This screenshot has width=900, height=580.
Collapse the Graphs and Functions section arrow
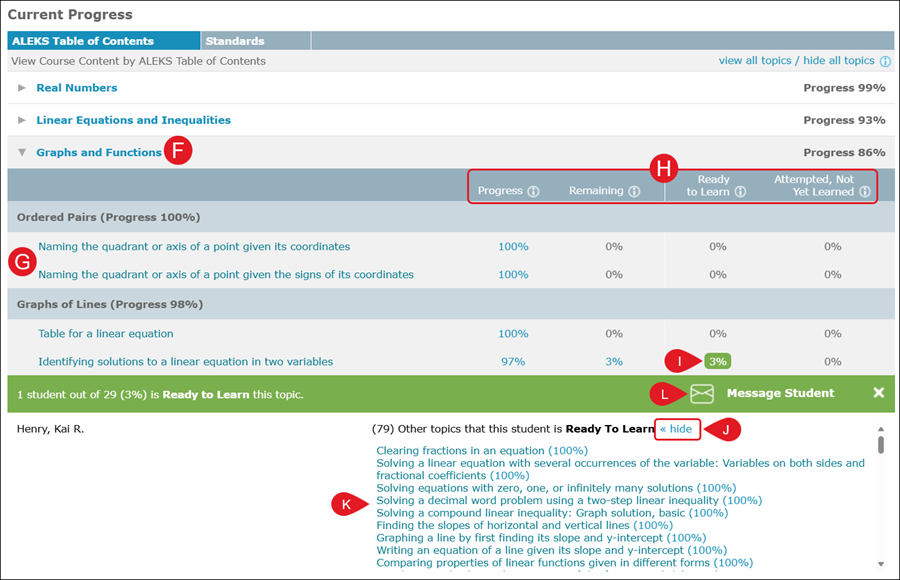22,153
